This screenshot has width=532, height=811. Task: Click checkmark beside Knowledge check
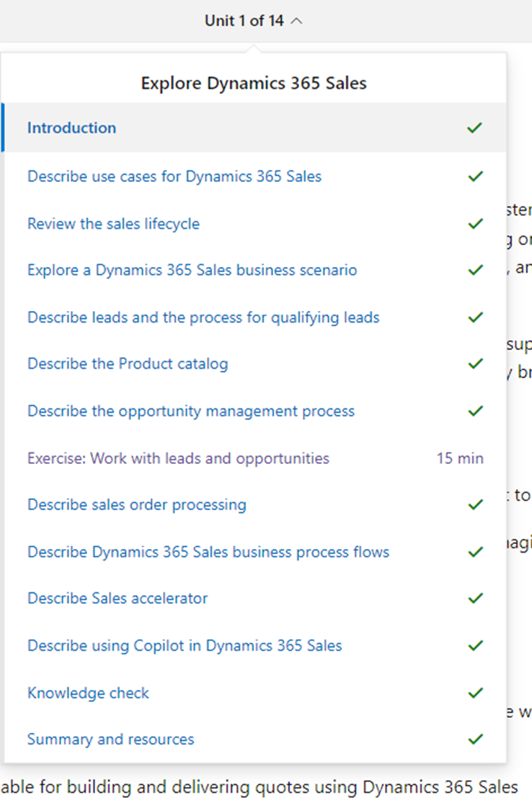coord(476,693)
